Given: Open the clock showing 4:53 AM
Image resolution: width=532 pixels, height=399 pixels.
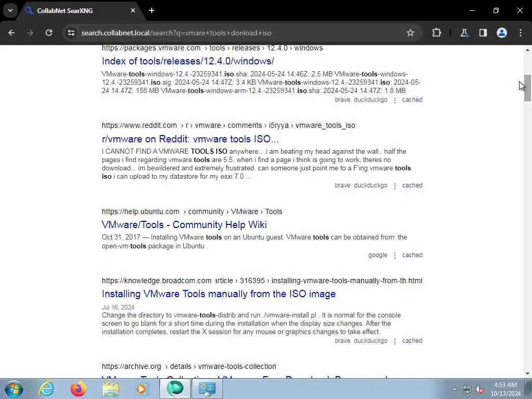Looking at the screenshot, I should [506, 389].
